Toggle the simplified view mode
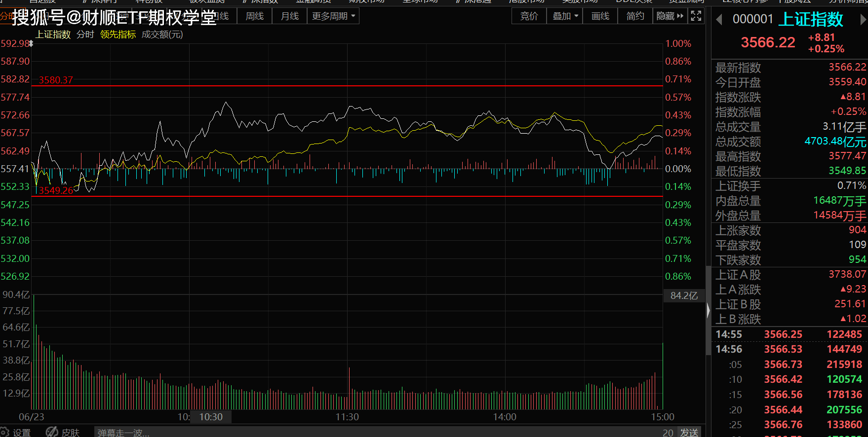 [x=635, y=16]
